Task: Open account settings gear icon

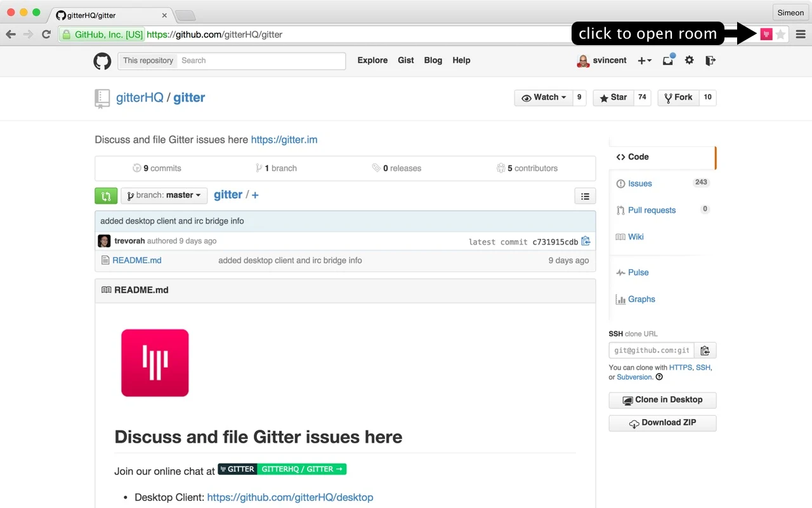Action: (x=690, y=60)
